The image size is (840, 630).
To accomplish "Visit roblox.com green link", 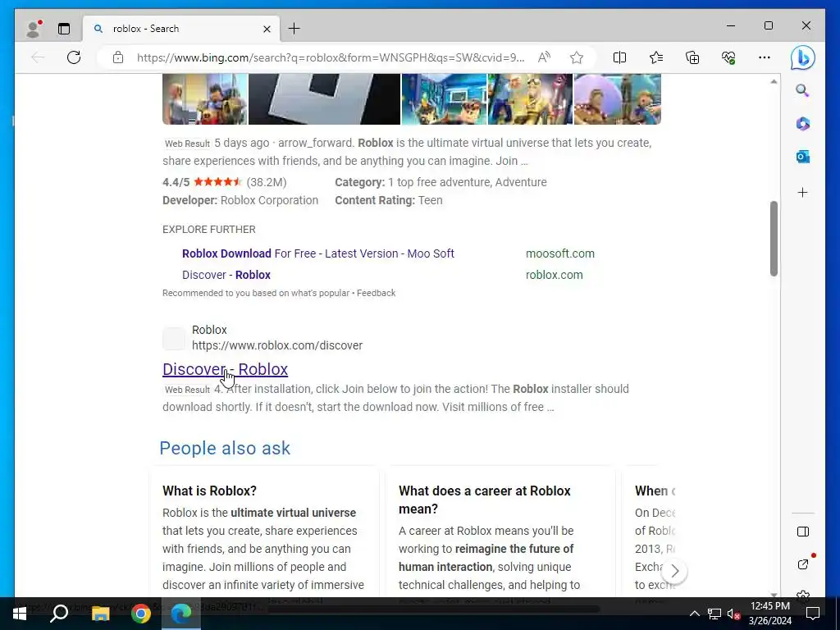I will (x=554, y=275).
